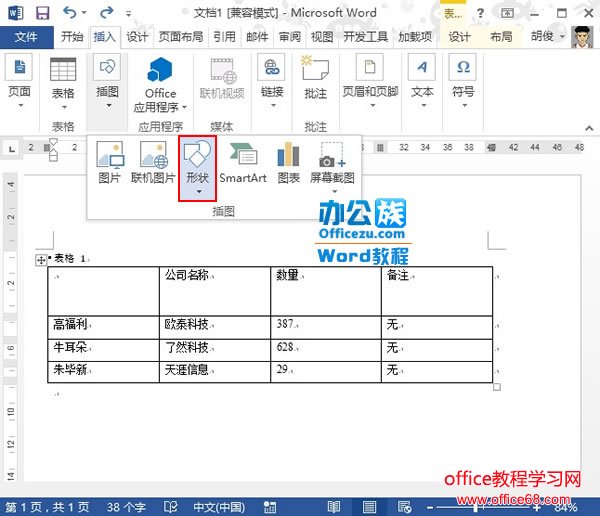The image size is (600, 516).
Task: Switch to the Mailings (邮件) tab
Action: 257,37
